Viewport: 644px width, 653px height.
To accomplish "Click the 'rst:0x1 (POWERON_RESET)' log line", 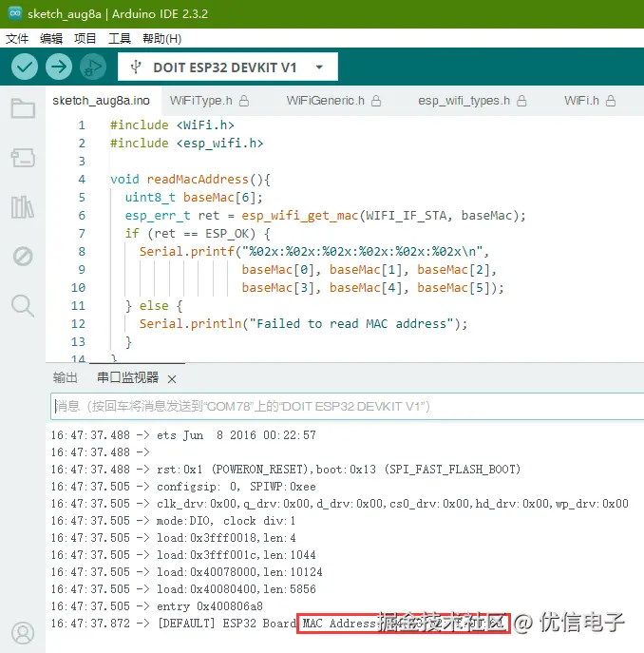I will pos(338,470).
